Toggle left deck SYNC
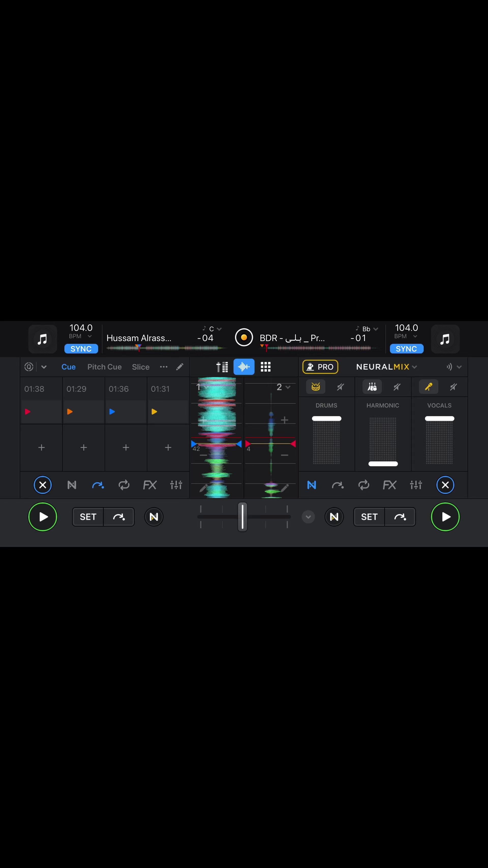The width and height of the screenshot is (488, 868). [81, 349]
